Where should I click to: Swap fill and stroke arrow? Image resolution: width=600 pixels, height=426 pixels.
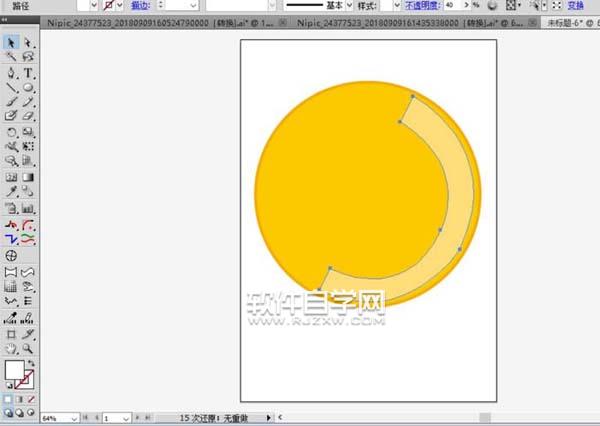point(31,363)
